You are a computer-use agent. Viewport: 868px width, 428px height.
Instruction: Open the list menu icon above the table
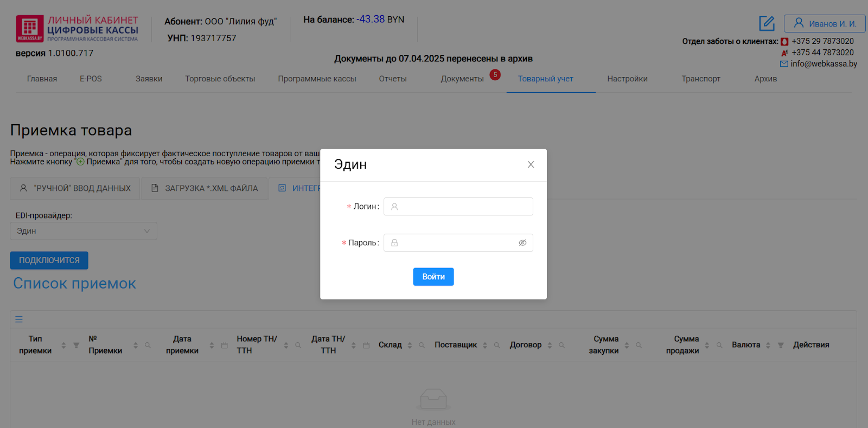click(19, 320)
